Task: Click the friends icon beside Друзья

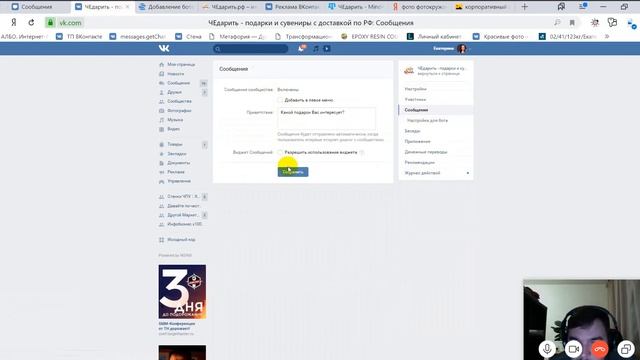Action: 161,92
